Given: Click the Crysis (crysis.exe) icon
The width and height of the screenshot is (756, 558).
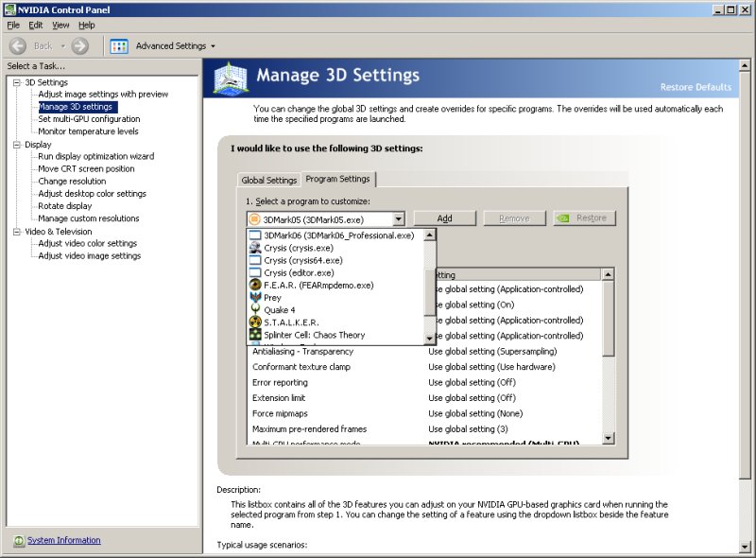Looking at the screenshot, I should click(255, 248).
